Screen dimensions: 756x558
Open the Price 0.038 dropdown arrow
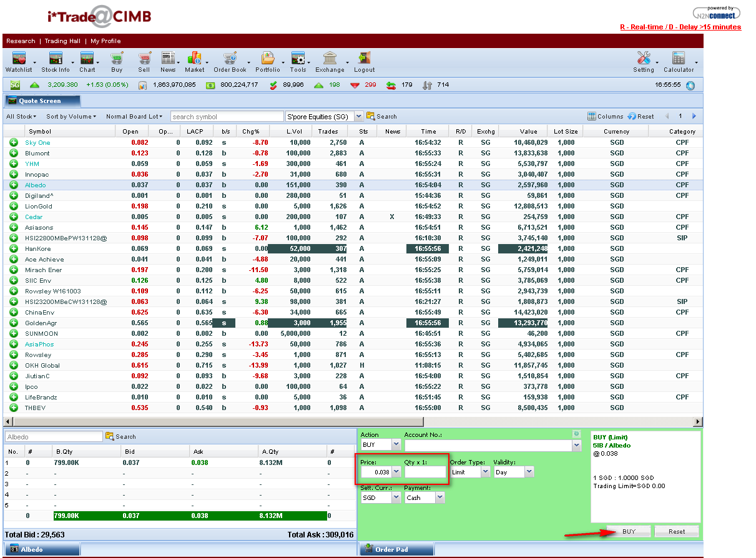[x=396, y=472]
